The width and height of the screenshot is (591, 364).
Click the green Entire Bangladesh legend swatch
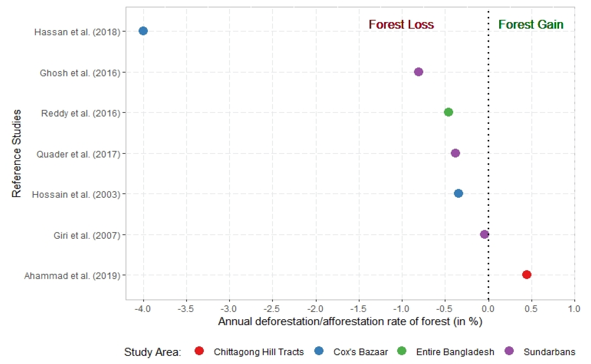(x=402, y=351)
